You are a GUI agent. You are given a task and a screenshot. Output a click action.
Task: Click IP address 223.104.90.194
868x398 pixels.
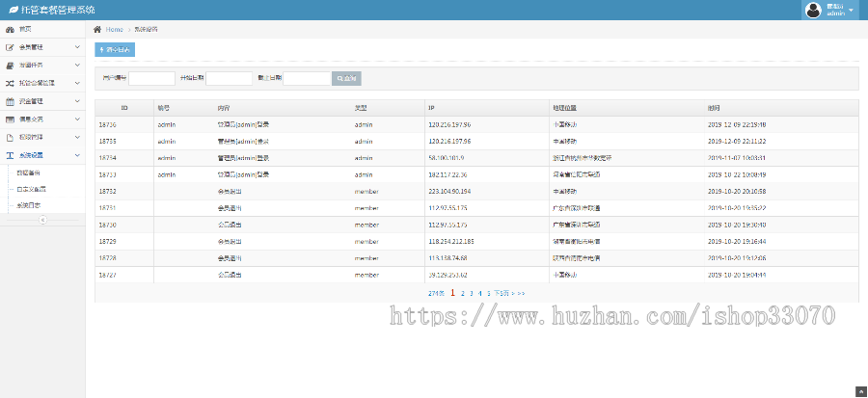pyautogui.click(x=449, y=191)
